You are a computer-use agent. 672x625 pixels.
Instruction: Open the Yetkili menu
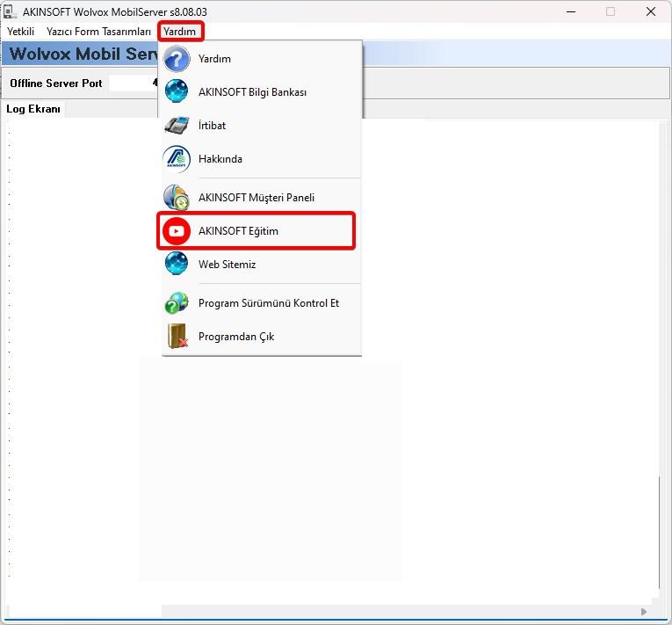click(x=20, y=32)
